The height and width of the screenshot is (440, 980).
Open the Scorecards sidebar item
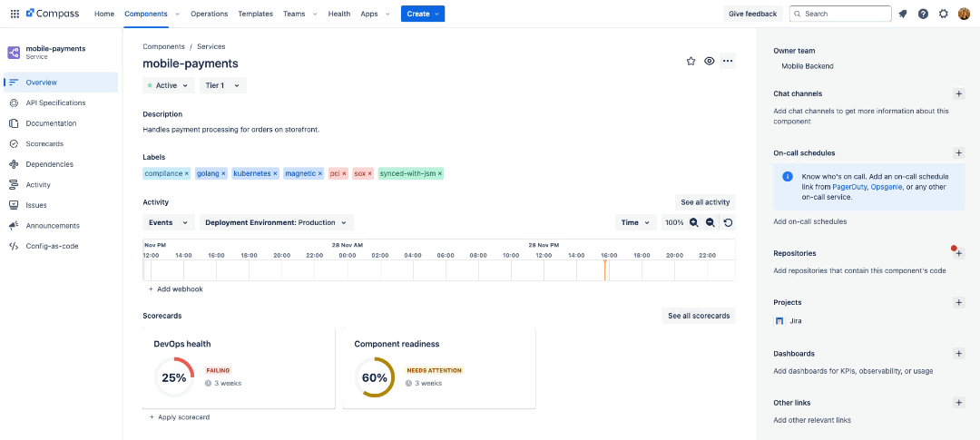pos(44,143)
